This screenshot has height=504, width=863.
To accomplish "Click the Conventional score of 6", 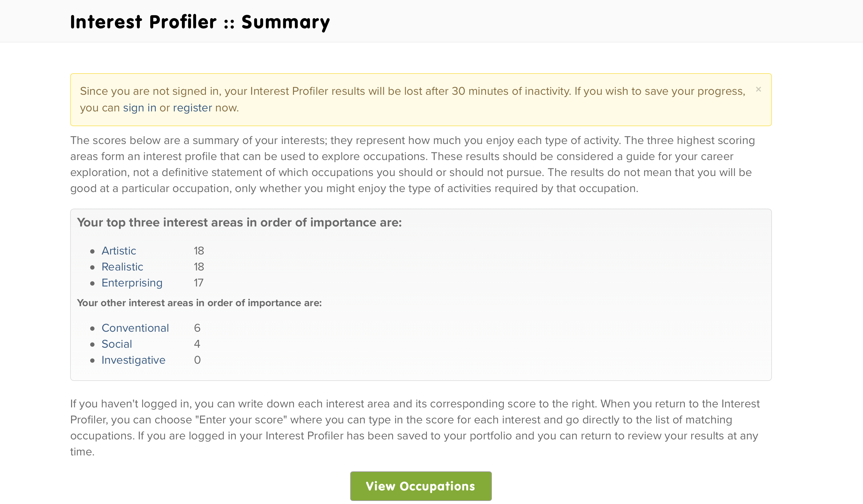I will [197, 328].
